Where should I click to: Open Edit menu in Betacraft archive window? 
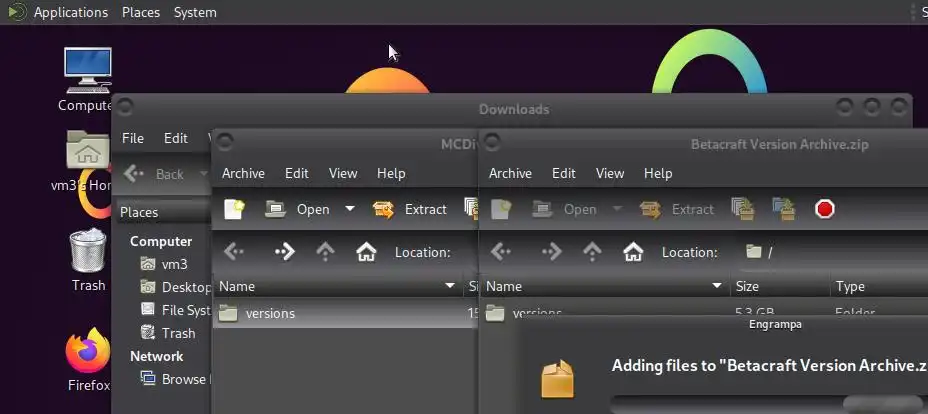click(x=563, y=173)
